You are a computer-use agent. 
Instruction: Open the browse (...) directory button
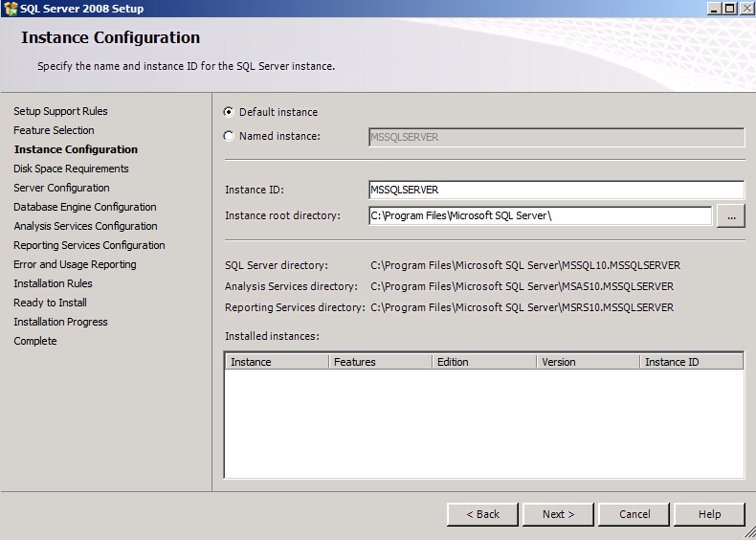pos(731,215)
